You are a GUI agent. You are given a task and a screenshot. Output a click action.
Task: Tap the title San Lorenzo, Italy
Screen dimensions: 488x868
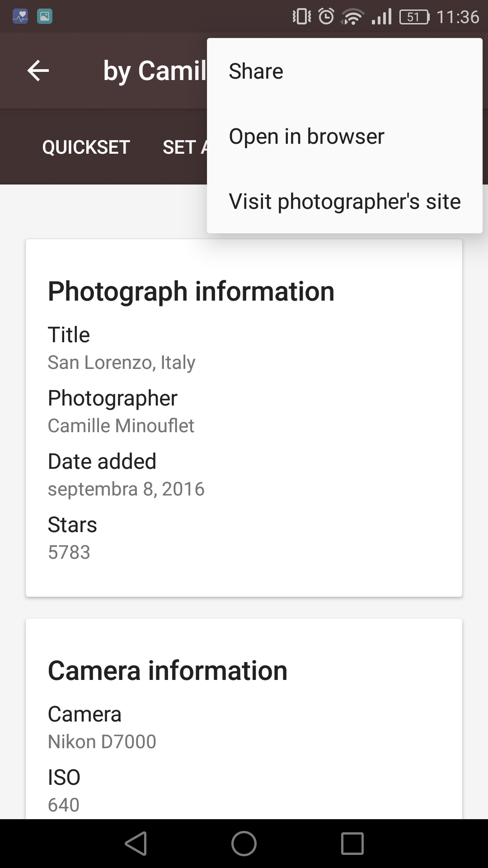click(122, 362)
